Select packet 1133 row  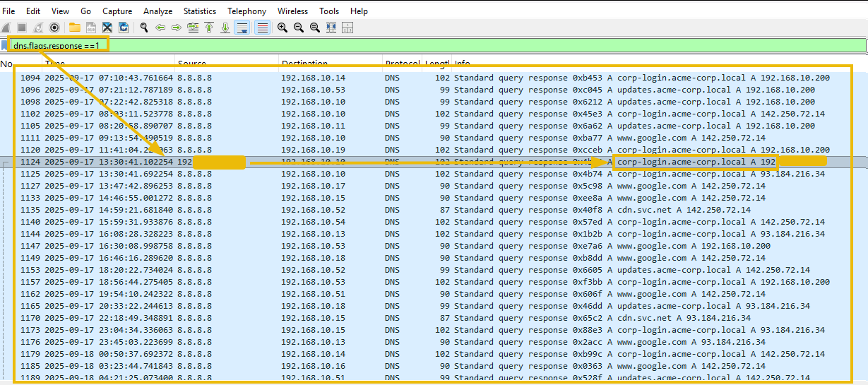[434, 198]
